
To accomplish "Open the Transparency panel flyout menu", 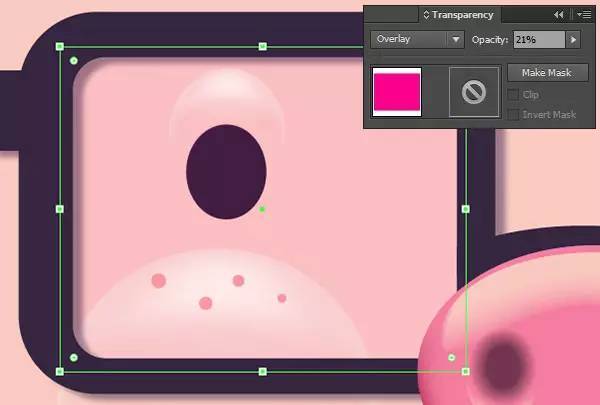I will click(x=584, y=15).
